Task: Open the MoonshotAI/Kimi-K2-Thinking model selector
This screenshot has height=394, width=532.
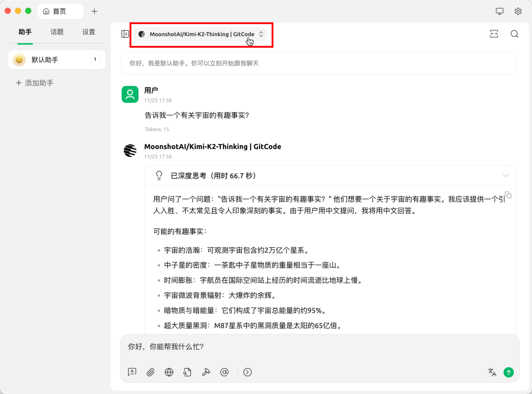Action: click(201, 34)
